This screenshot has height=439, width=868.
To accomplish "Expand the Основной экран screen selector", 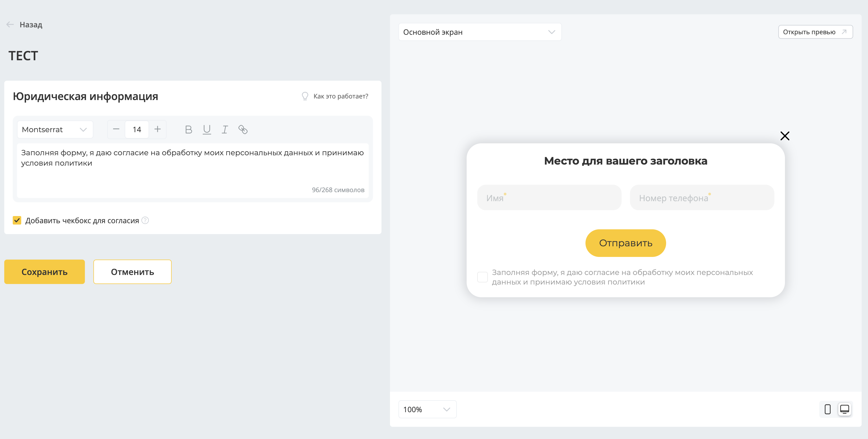I will pyautogui.click(x=480, y=32).
